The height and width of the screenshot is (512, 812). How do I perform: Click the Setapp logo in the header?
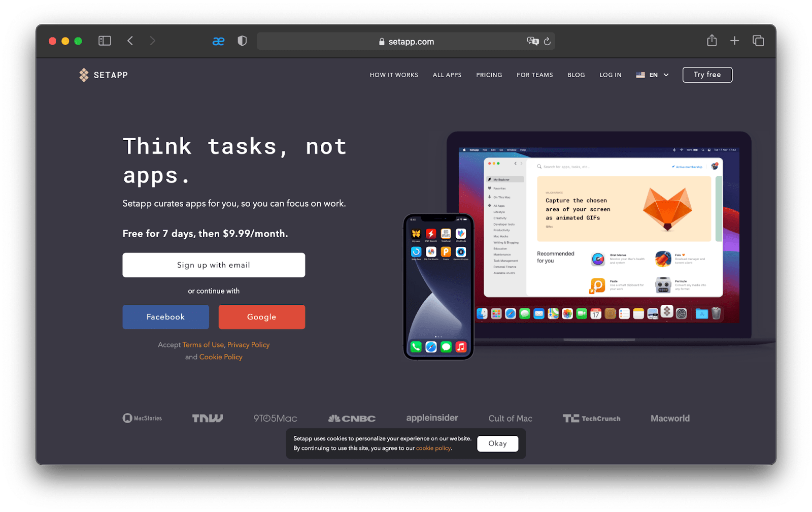click(103, 75)
